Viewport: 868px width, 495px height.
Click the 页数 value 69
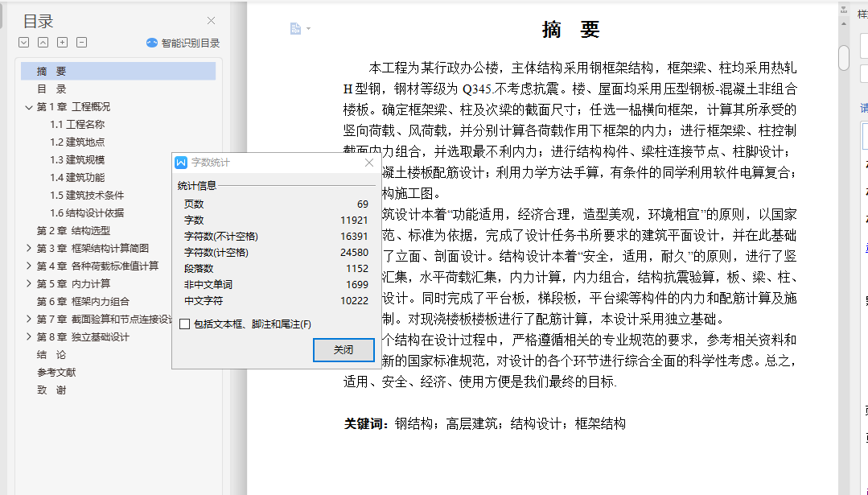tap(363, 204)
